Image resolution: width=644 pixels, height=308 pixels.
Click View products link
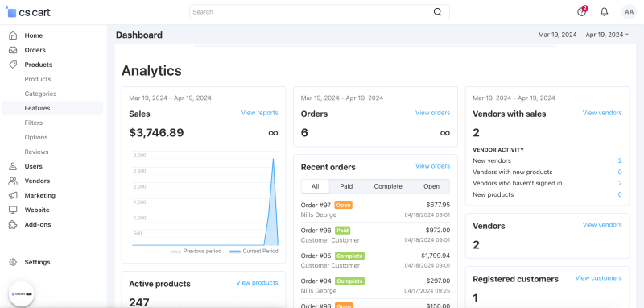tap(257, 282)
